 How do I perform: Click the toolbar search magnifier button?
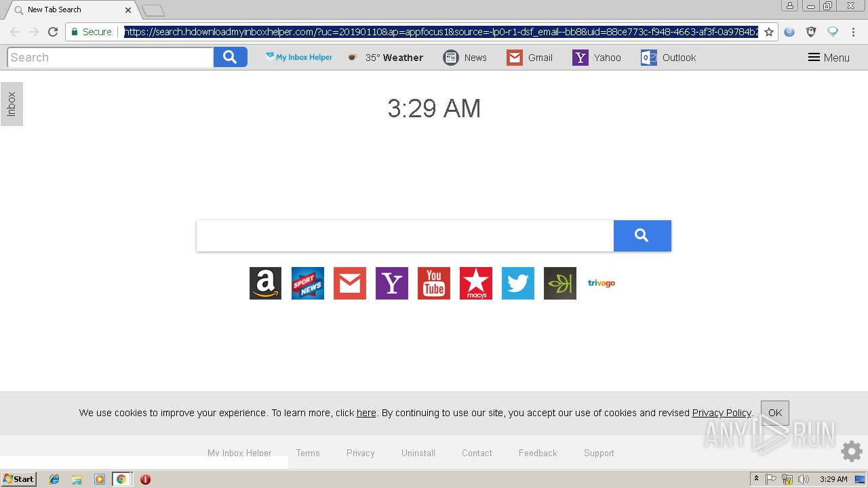pos(230,58)
